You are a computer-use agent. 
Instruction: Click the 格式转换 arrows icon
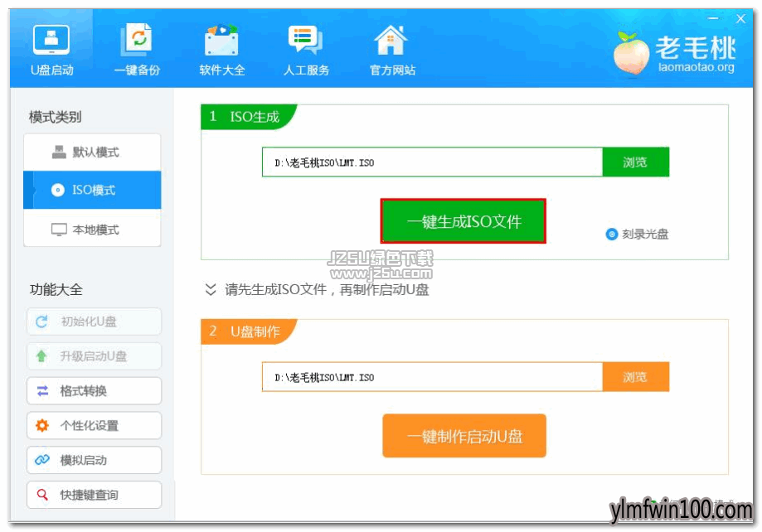click(x=43, y=390)
